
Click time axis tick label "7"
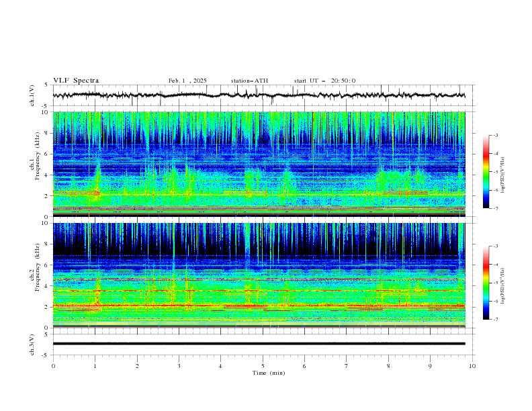(x=347, y=366)
